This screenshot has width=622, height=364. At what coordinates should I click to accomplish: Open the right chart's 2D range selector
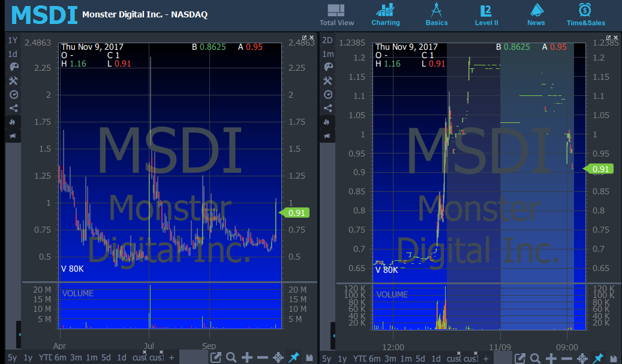(327, 40)
